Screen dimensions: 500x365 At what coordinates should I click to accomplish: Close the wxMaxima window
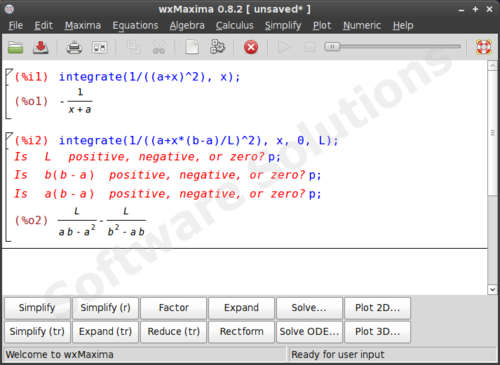489,9
